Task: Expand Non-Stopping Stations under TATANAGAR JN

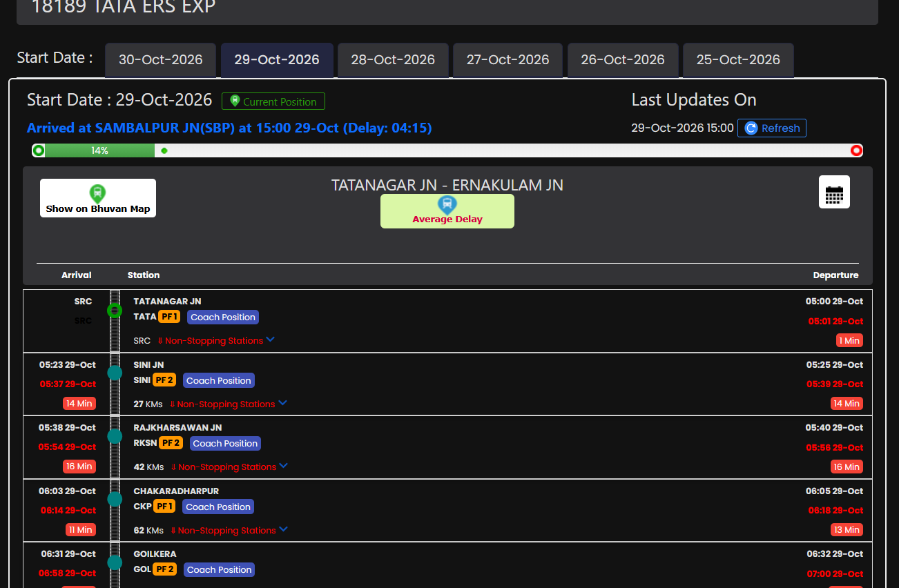Action: 216,340
